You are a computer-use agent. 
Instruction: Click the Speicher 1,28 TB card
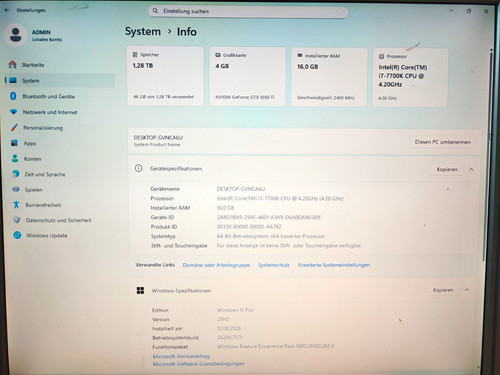coord(165,76)
